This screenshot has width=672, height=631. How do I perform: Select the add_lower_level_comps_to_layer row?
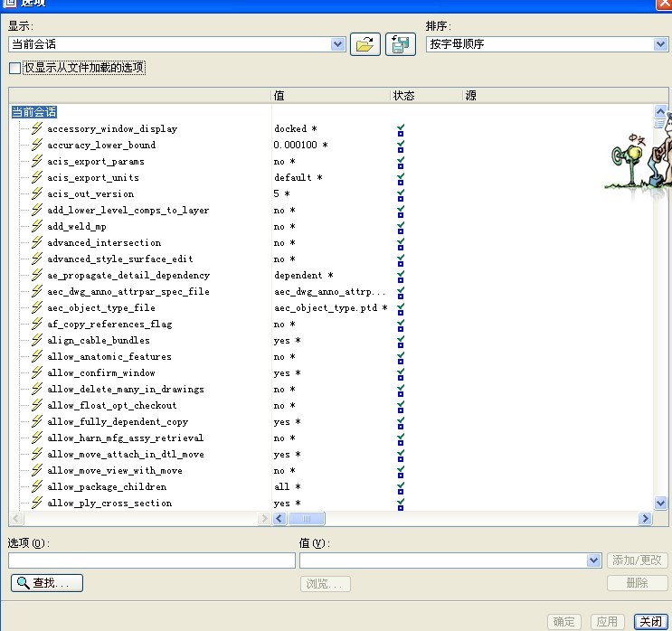tap(128, 211)
